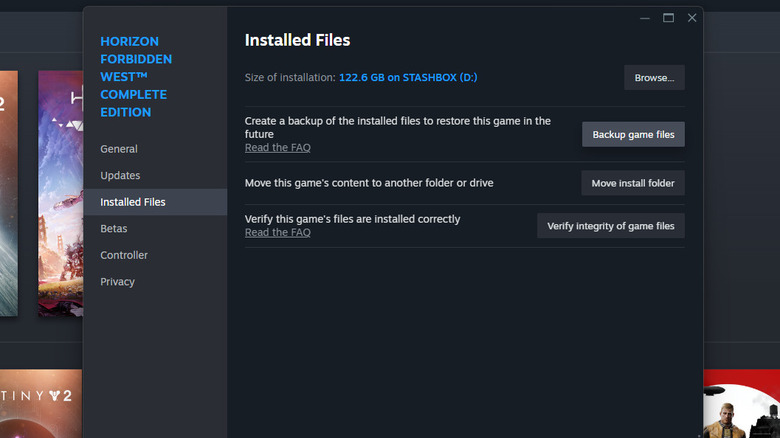Minimize the properties window

[x=645, y=18]
